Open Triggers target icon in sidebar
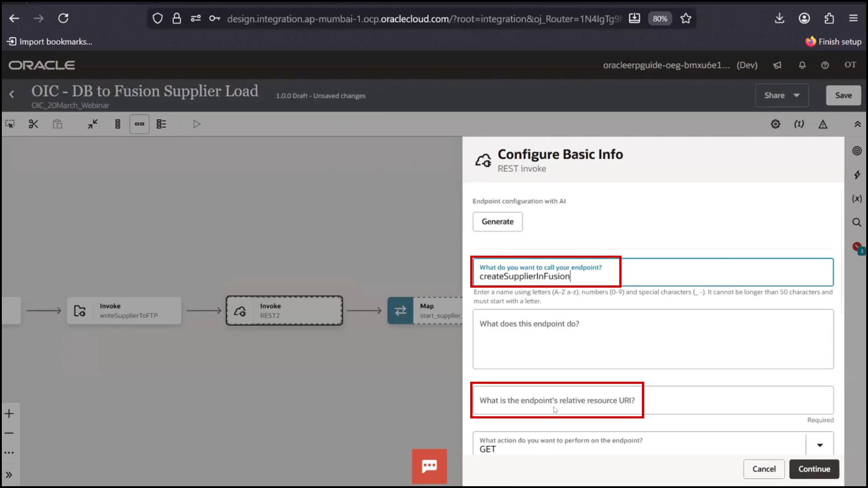Image resolution: width=868 pixels, height=488 pixels. tap(857, 151)
